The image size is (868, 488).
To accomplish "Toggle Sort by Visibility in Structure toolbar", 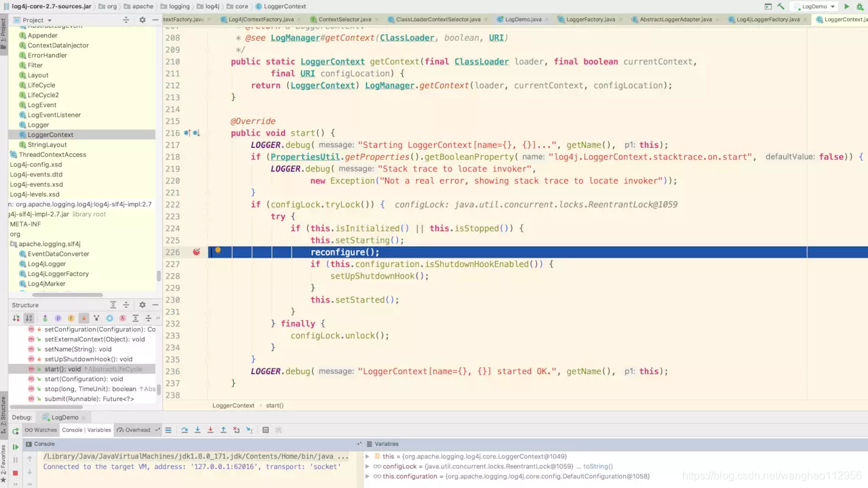I will [16, 318].
